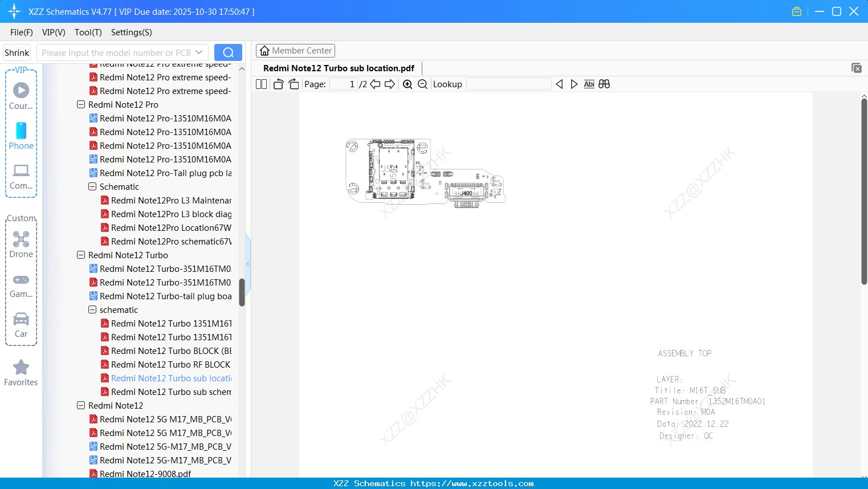Screen dimensions: 868x489
Task: Select the two-page view icon
Action: pos(260,84)
